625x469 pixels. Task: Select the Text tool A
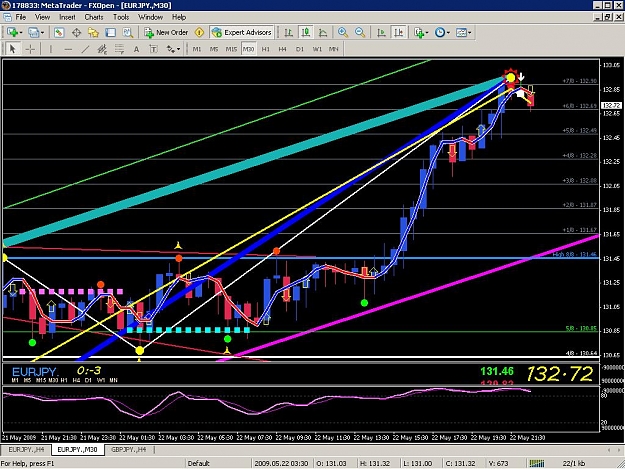click(x=136, y=49)
